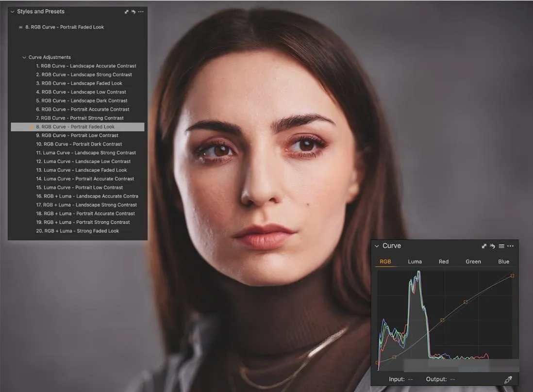Click the applied '8. RGB Curve - Portrait Faded Look' entry
The width and height of the screenshot is (533, 392).
pyautogui.click(x=65, y=27)
